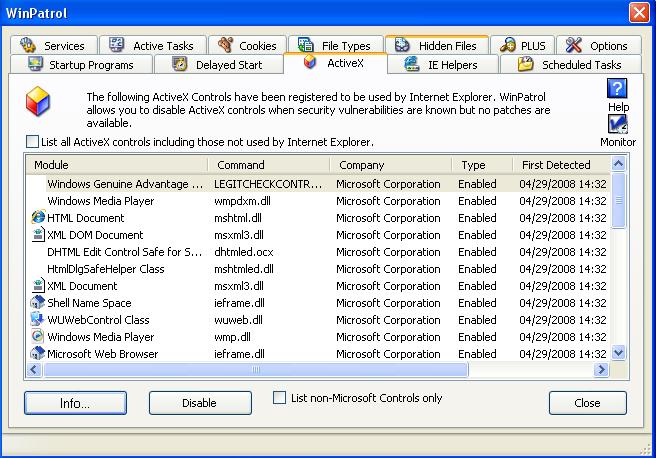Click the Shell Name Space row icon
Image resolution: width=656 pixels, height=458 pixels.
coord(38,303)
